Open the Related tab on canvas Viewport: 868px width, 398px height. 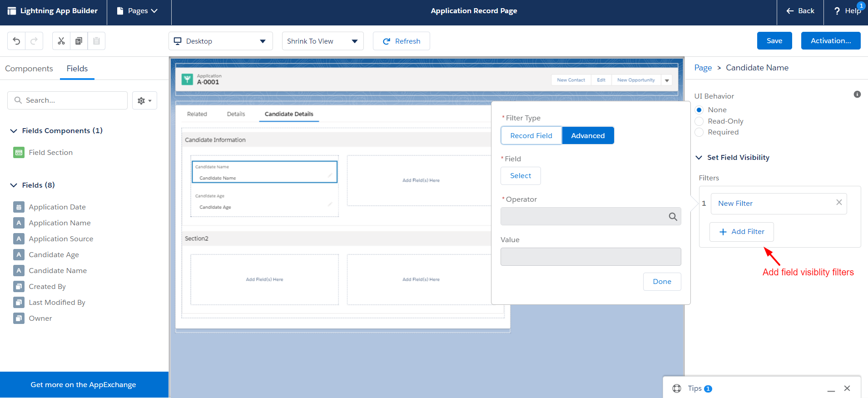pos(197,114)
